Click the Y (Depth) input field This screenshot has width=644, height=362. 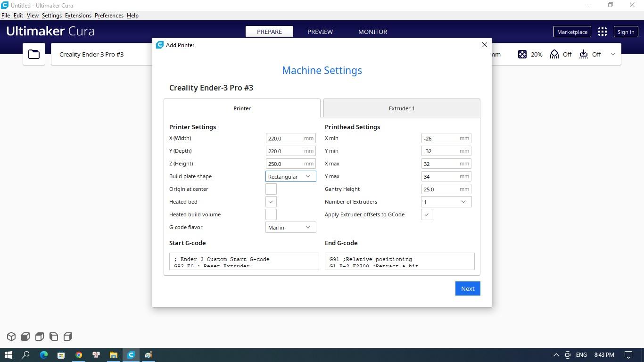tap(290, 151)
